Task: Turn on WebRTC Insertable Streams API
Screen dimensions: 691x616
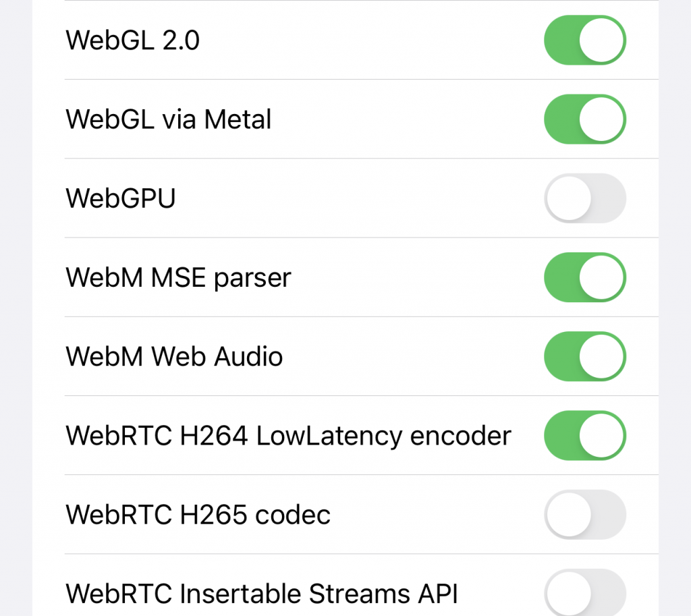Action: pyautogui.click(x=584, y=592)
